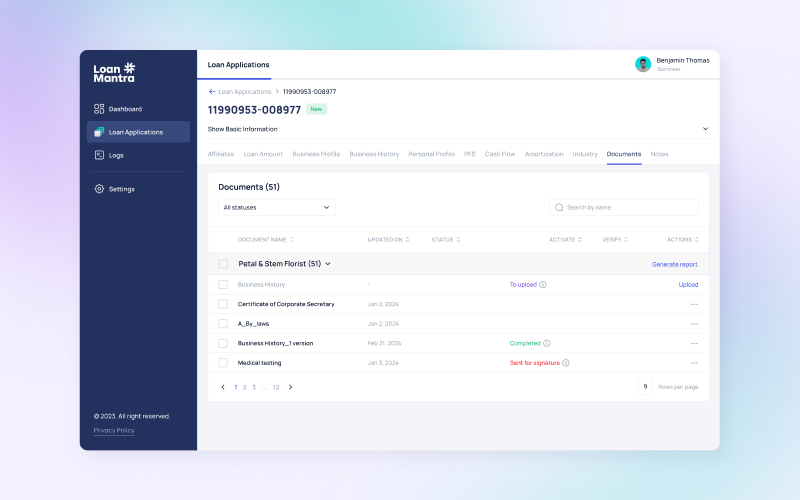This screenshot has height=500, width=800.
Task: Click the Certificate of Corporate Secretary name
Action: click(286, 304)
